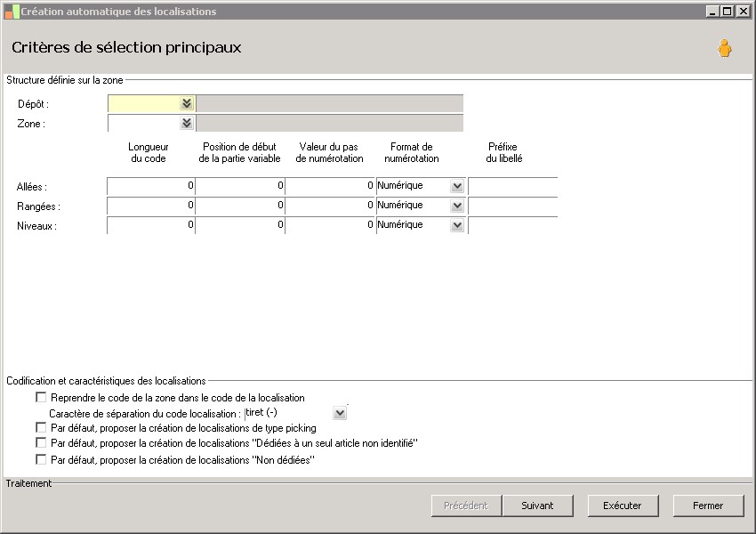Open Niveaux format de numérotation dropdown
The width and height of the screenshot is (756, 534).
pos(457,225)
